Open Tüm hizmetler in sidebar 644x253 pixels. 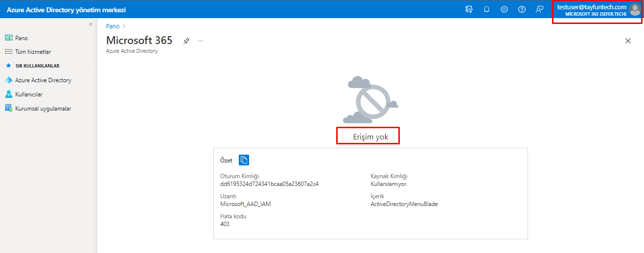click(33, 52)
